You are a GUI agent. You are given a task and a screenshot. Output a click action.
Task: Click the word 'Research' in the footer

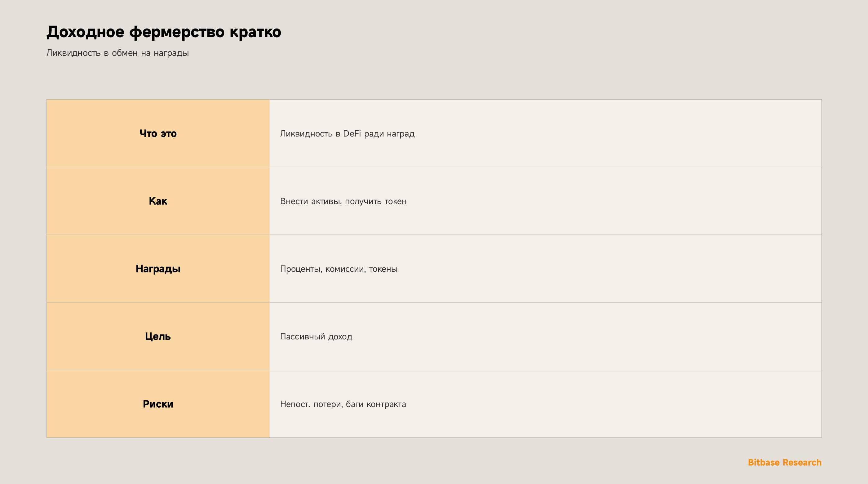[x=802, y=462]
